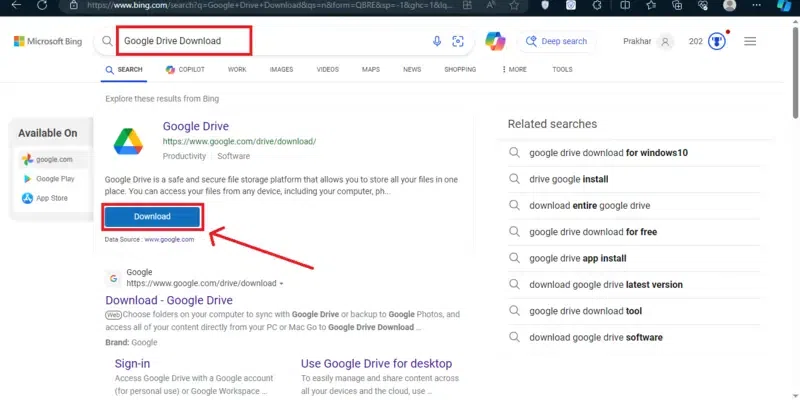
Task: Go back using the browser back arrow
Action: 16,5
